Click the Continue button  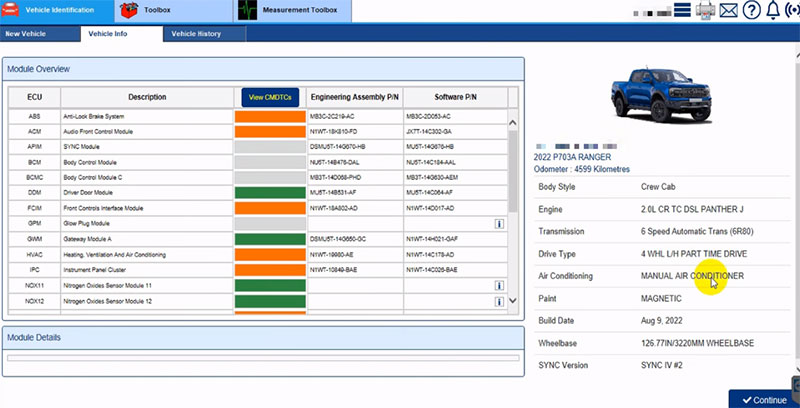[764, 399]
